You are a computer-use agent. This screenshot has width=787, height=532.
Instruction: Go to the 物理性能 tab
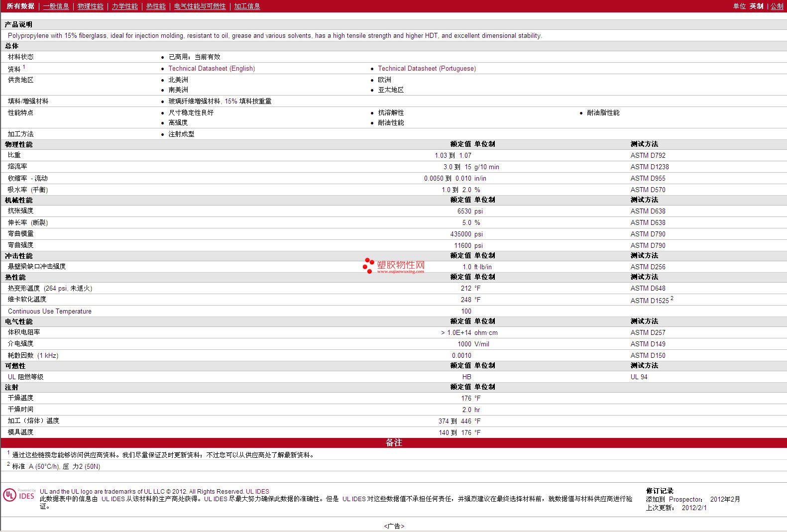(x=90, y=6)
